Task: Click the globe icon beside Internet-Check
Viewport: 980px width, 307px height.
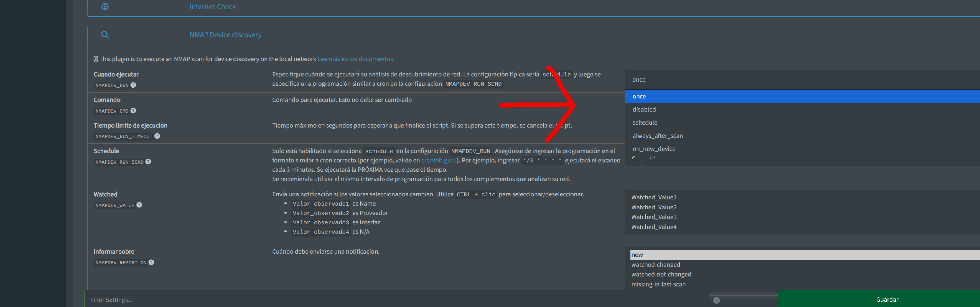Action: point(105,6)
